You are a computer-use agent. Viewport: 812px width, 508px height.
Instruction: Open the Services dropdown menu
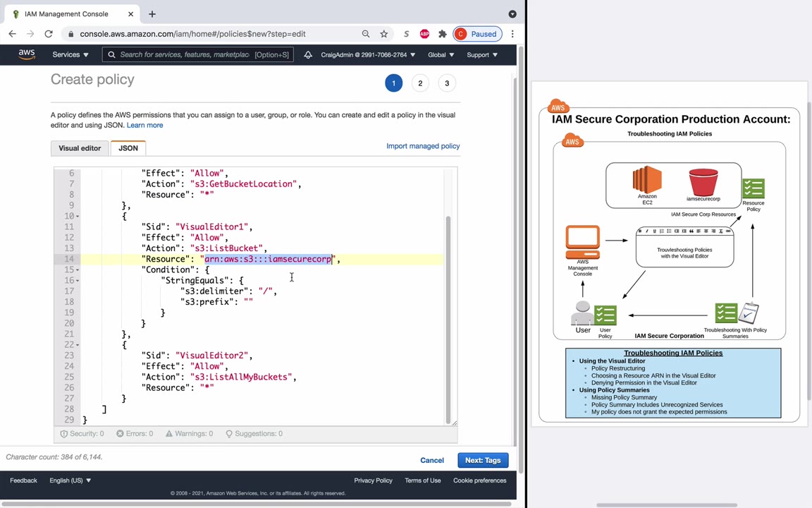[x=70, y=55]
